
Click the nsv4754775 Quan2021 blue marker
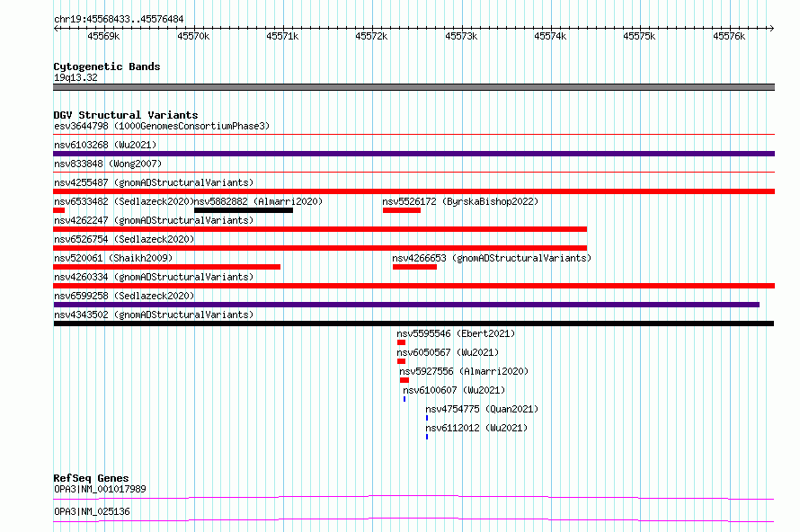point(427,418)
